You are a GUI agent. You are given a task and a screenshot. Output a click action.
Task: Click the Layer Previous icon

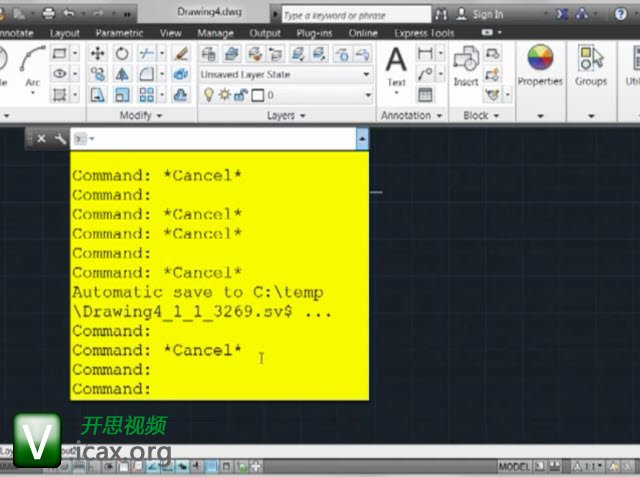[276, 54]
